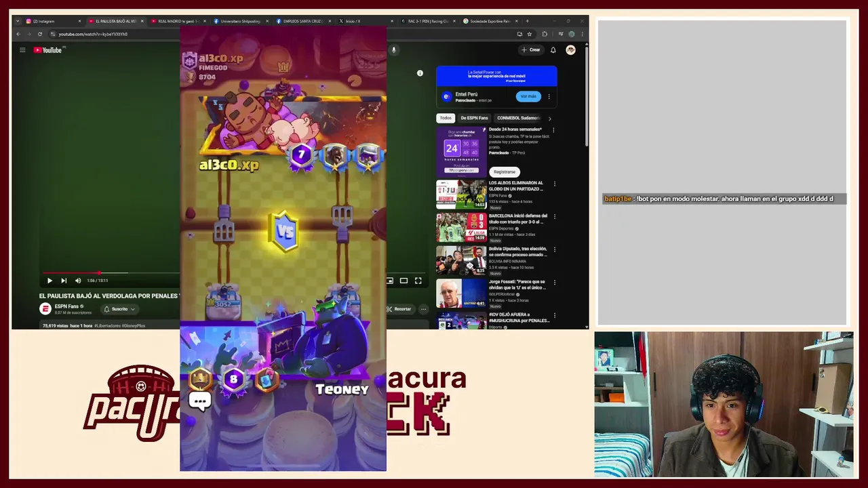Open options for 'Jorge Fossati' video
Screen dimensions: 868x488
pyautogui.click(x=554, y=283)
